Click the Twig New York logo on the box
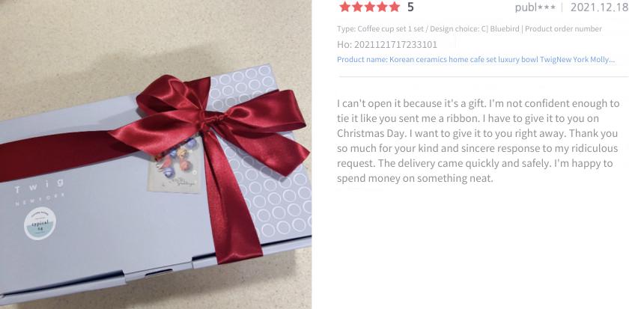644x309 pixels. (40, 192)
